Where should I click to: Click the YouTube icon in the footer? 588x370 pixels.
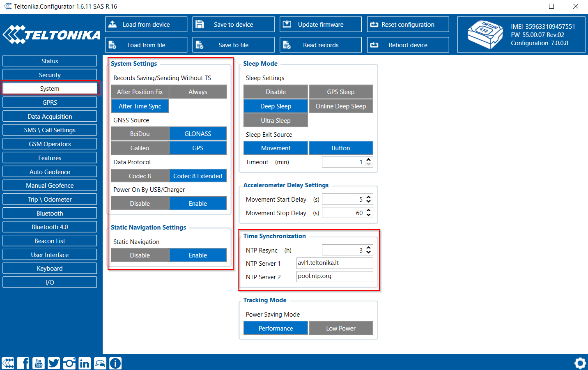[39, 363]
